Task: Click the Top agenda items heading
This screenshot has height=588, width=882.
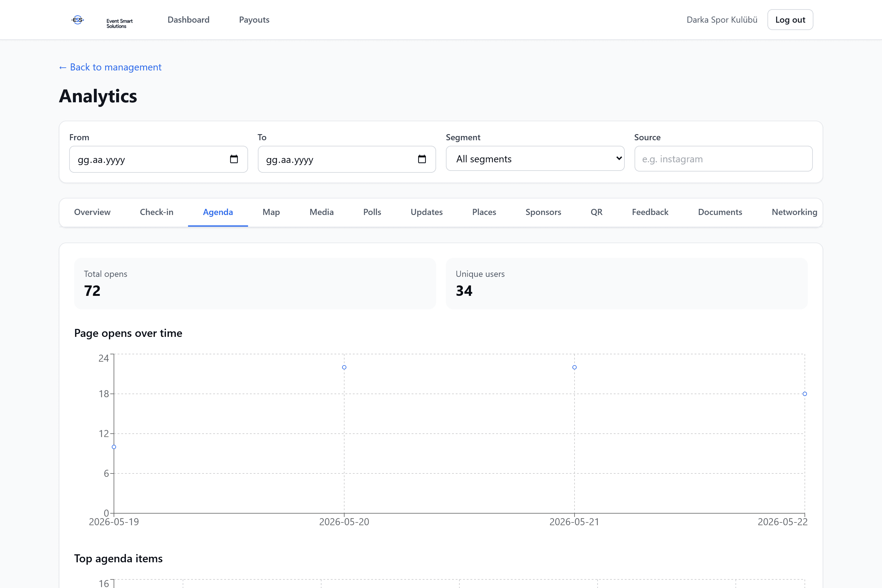Action: 119,559
